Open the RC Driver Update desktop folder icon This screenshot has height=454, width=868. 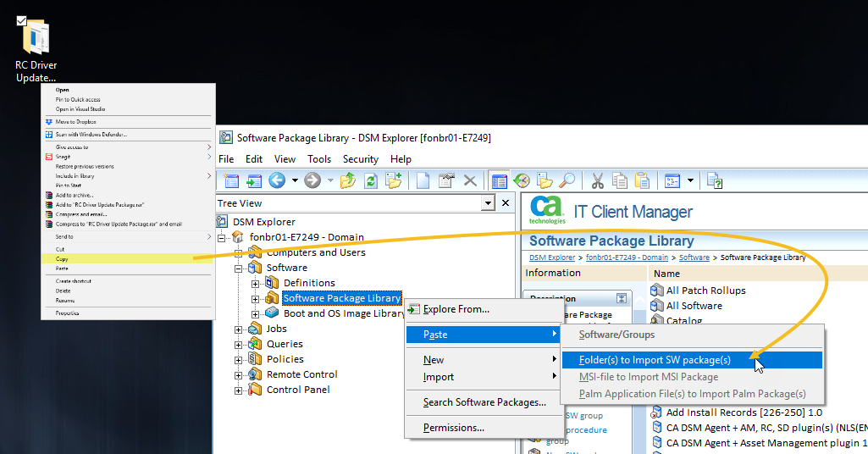[x=36, y=38]
